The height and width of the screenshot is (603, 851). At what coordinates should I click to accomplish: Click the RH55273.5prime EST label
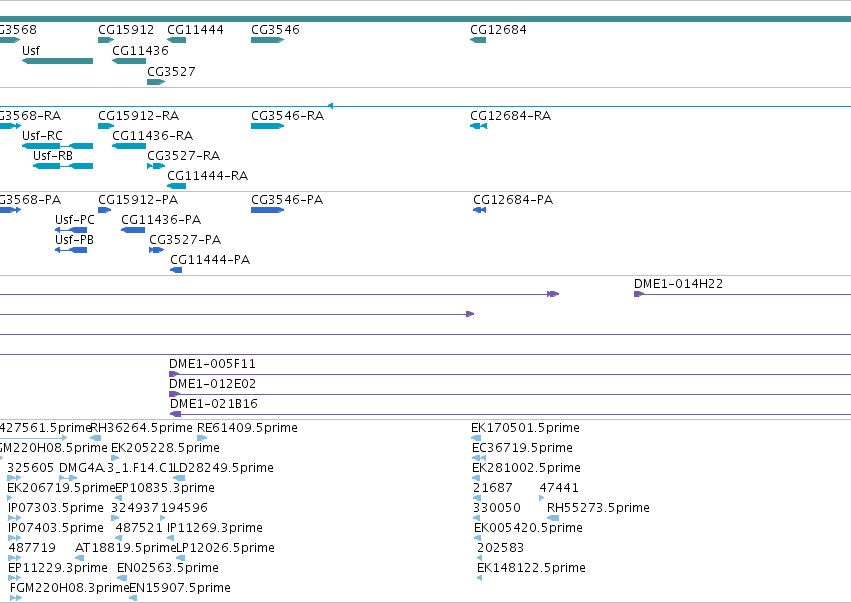598,508
